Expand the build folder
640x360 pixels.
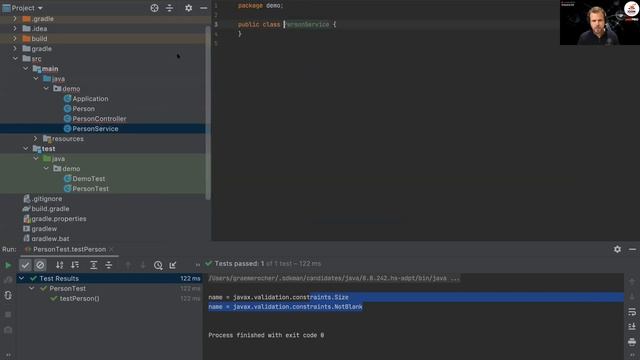(x=15, y=38)
